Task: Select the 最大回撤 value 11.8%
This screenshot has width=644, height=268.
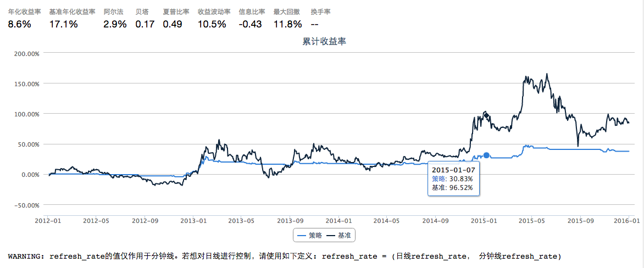Action: click(x=287, y=24)
